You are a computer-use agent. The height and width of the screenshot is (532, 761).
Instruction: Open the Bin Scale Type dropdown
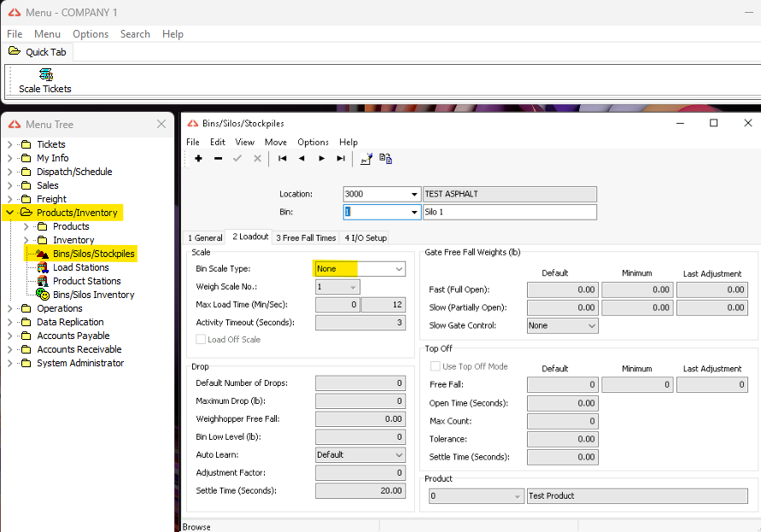[x=399, y=269]
